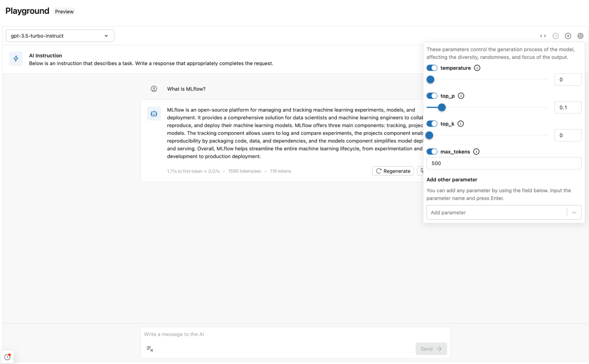Click the top_p info icon

[x=461, y=96]
